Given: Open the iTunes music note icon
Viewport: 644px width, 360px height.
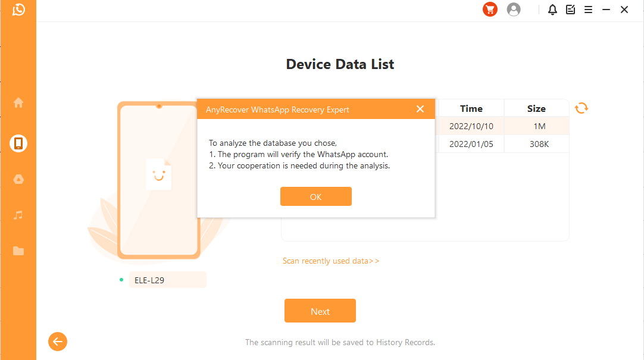Looking at the screenshot, I should pyautogui.click(x=18, y=215).
